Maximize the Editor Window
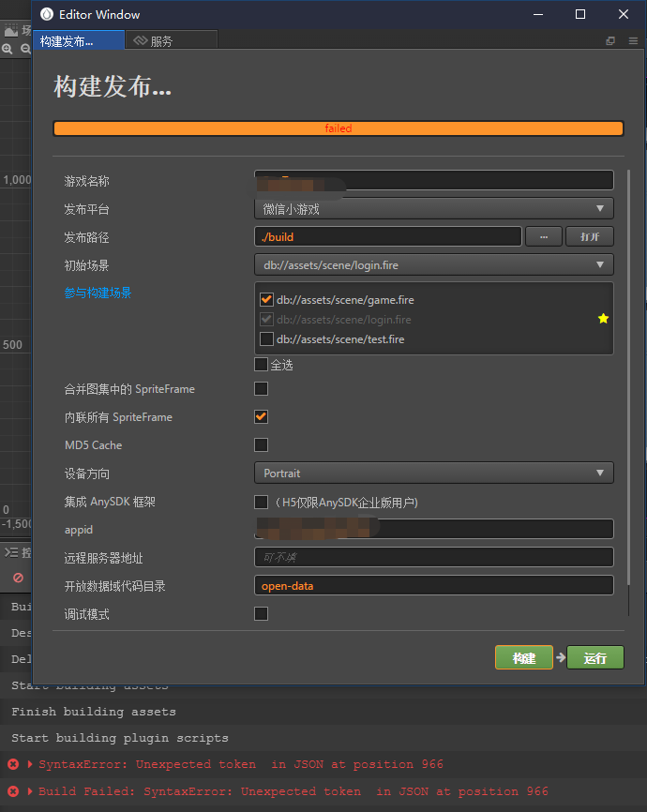Screen dimensions: 647x812 [x=580, y=14]
